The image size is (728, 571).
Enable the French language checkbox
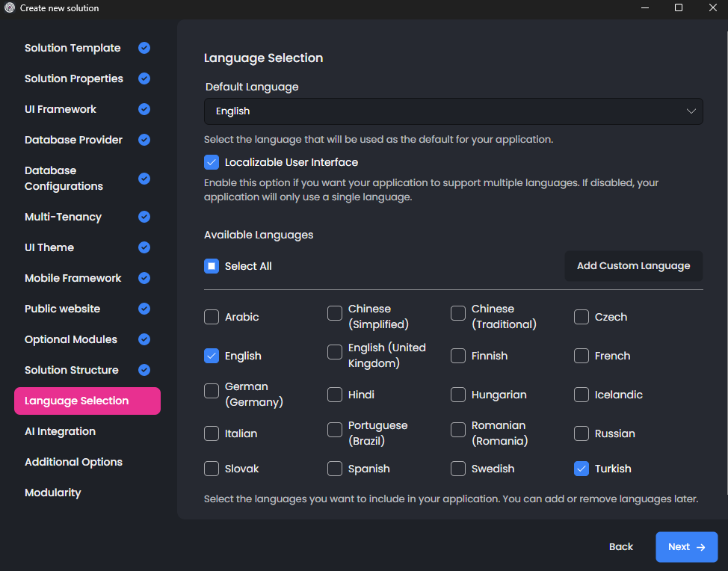(x=582, y=356)
